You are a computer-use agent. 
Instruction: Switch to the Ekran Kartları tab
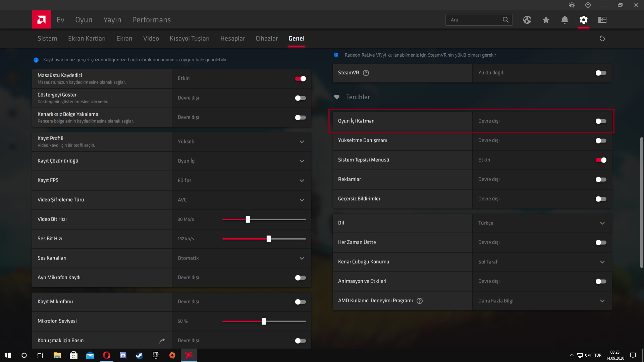point(87,39)
